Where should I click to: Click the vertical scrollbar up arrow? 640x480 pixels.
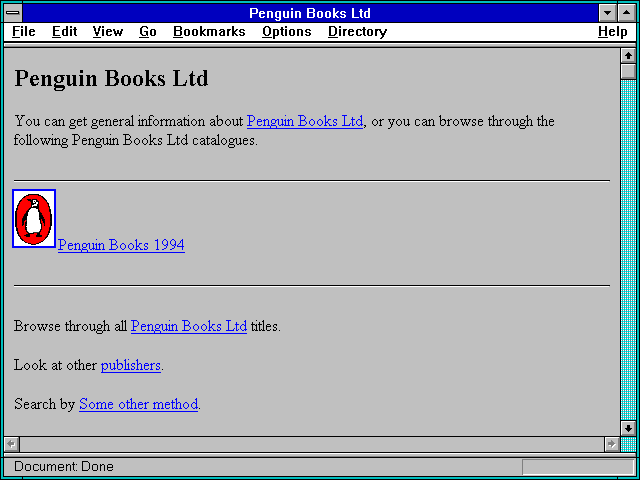click(x=628, y=56)
